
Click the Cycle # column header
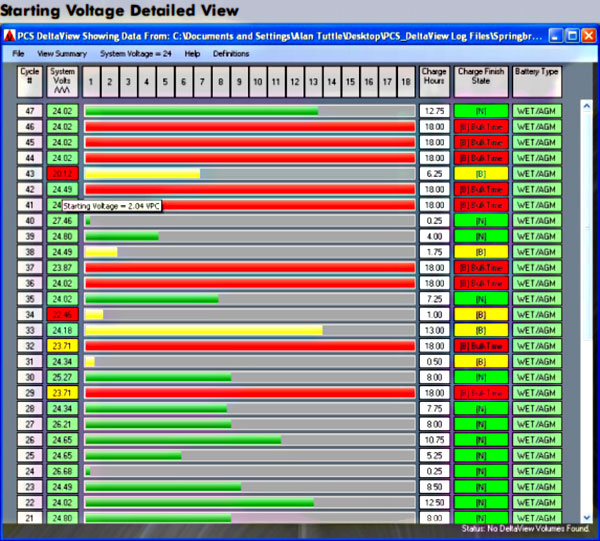(x=29, y=81)
